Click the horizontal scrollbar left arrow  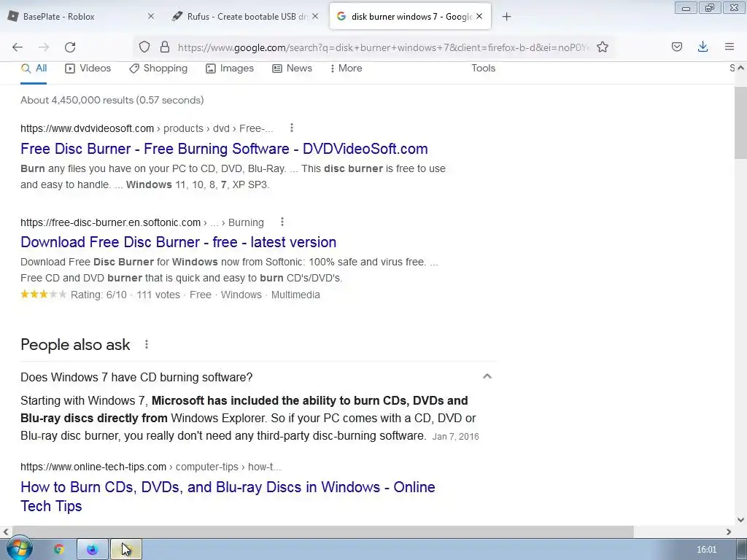[6, 532]
